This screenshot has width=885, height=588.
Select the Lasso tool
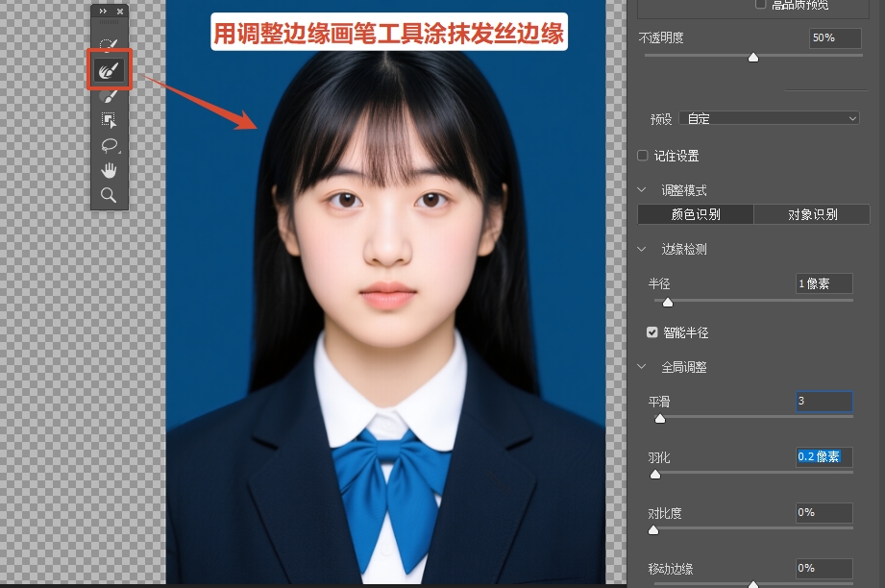[x=110, y=145]
